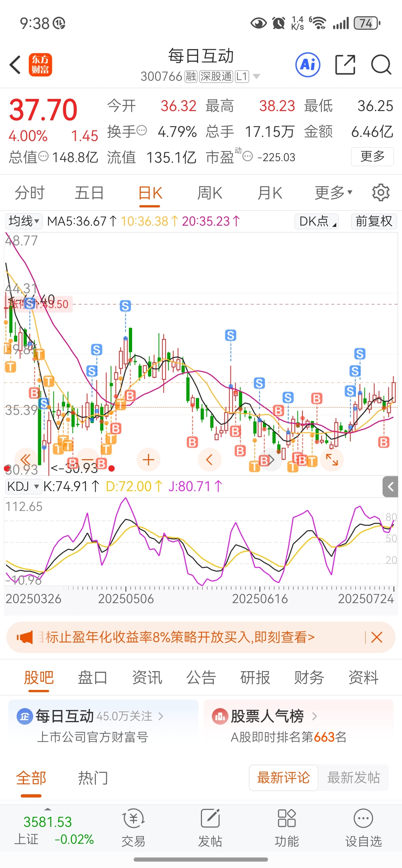Select 日K chart tab
The image size is (402, 868).
(x=150, y=193)
